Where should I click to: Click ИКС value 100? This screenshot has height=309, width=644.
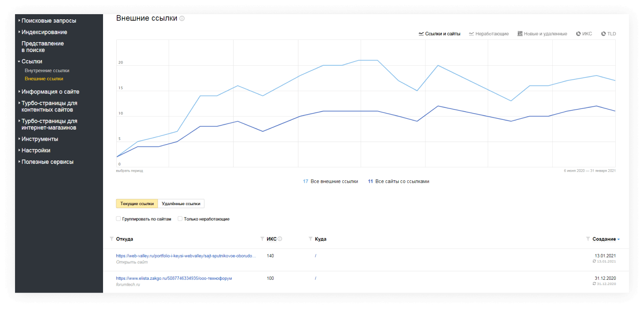tap(270, 279)
